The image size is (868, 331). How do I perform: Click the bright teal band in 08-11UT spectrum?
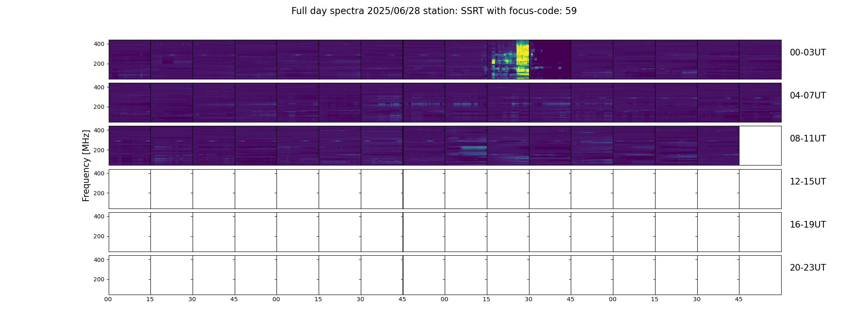(x=474, y=147)
